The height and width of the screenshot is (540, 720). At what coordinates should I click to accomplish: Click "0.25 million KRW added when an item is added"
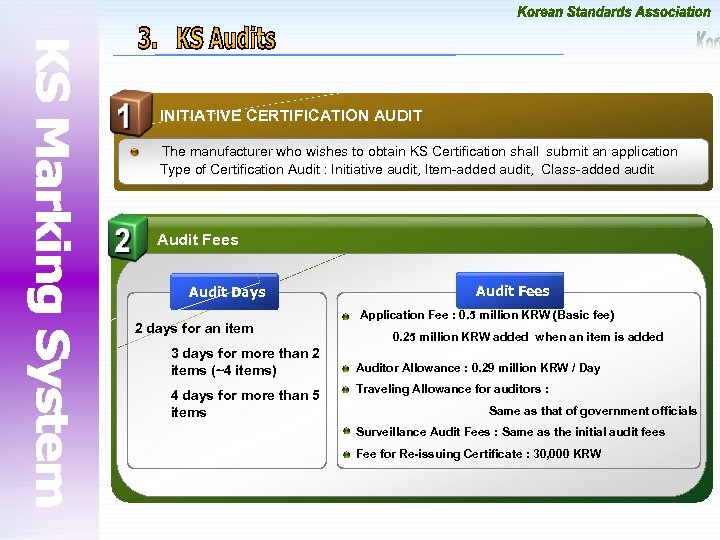coord(528,337)
